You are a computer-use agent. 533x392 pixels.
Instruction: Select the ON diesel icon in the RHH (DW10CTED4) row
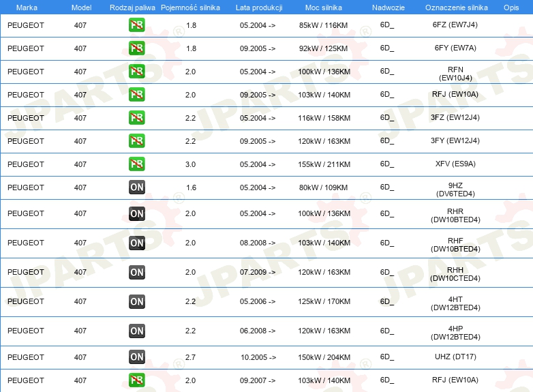pyautogui.click(x=136, y=272)
